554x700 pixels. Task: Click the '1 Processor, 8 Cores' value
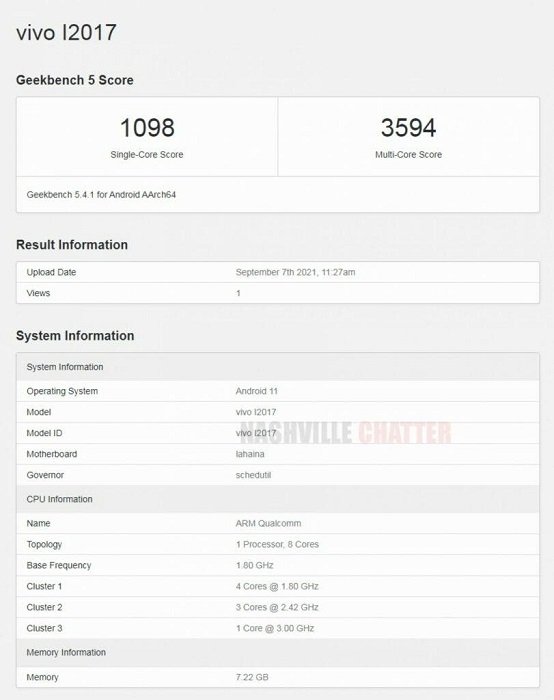click(x=277, y=544)
